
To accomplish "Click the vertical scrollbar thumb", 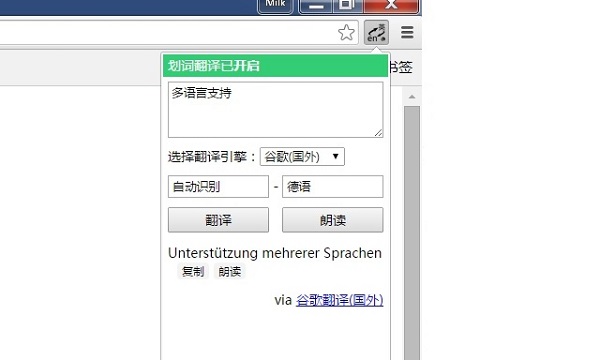I will (412, 233).
